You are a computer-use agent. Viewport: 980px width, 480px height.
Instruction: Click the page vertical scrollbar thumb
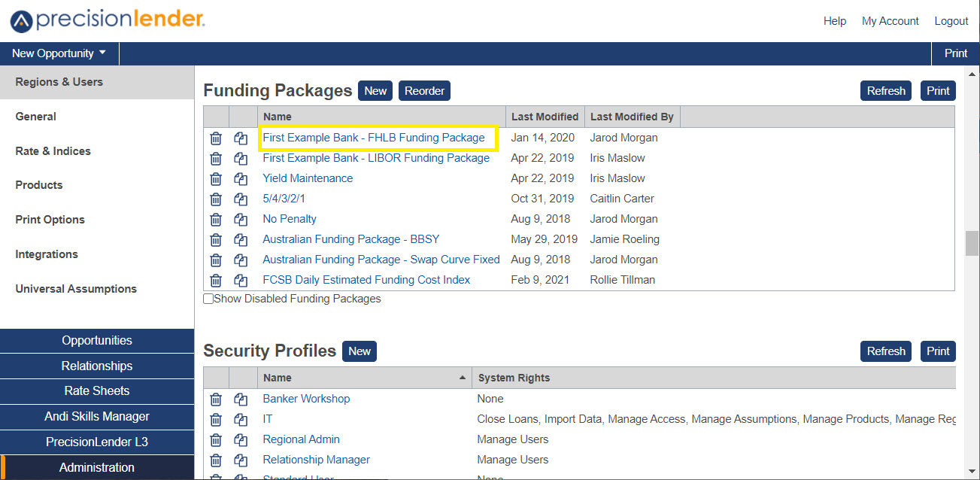(972, 244)
